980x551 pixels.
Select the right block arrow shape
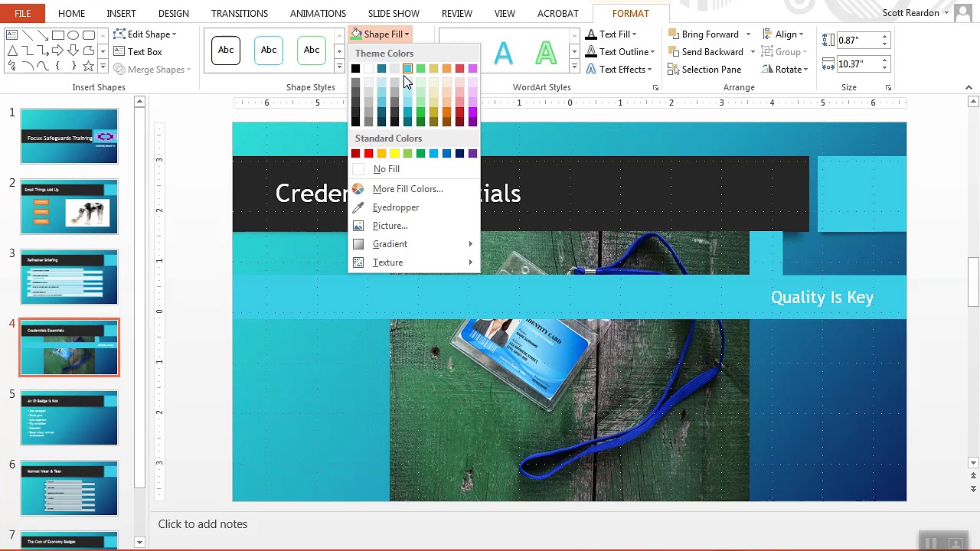(x=58, y=51)
